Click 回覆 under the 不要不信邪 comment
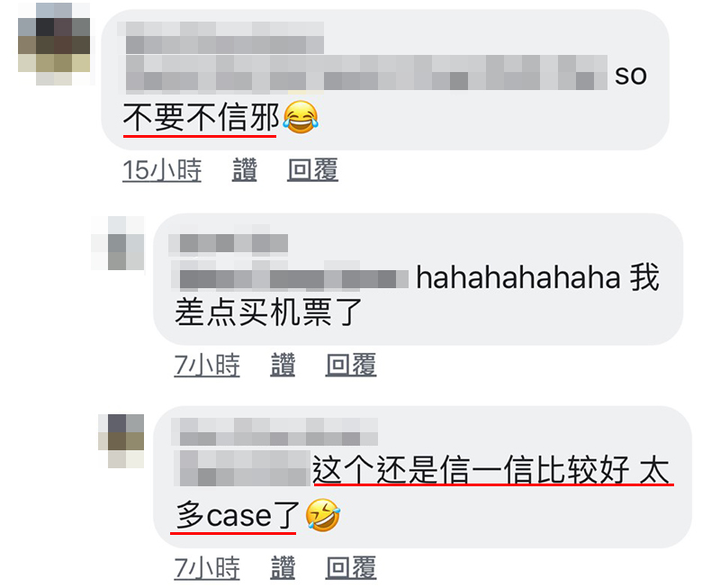 [x=312, y=170]
